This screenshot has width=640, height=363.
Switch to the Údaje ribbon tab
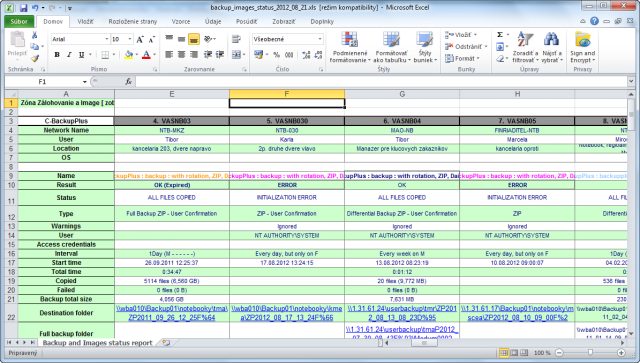coord(213,22)
